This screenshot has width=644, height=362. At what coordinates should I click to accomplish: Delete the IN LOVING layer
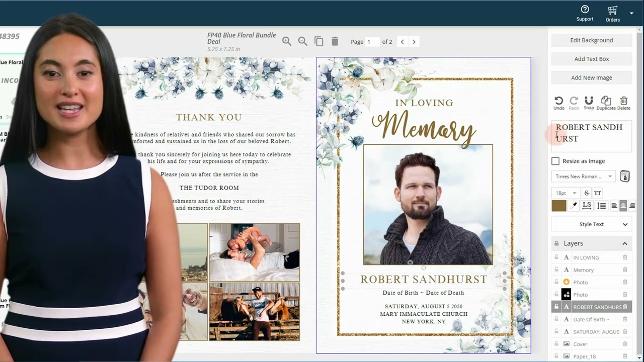pyautogui.click(x=625, y=257)
